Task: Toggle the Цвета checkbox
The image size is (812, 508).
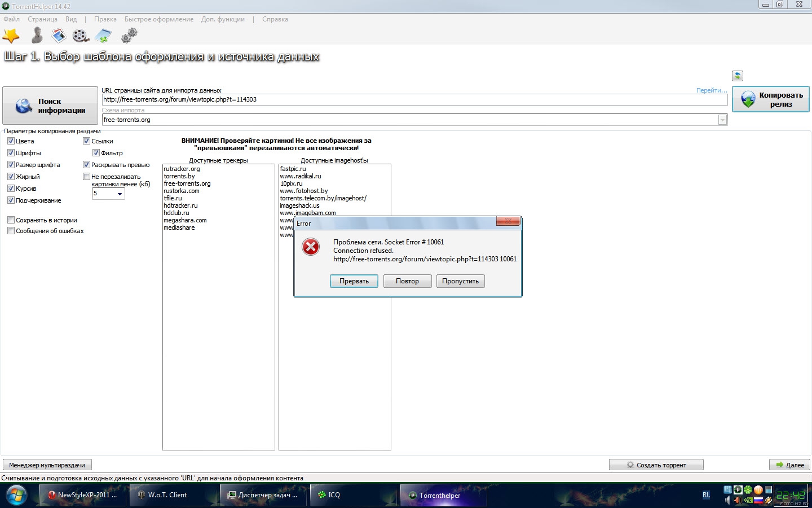Action: (x=11, y=141)
